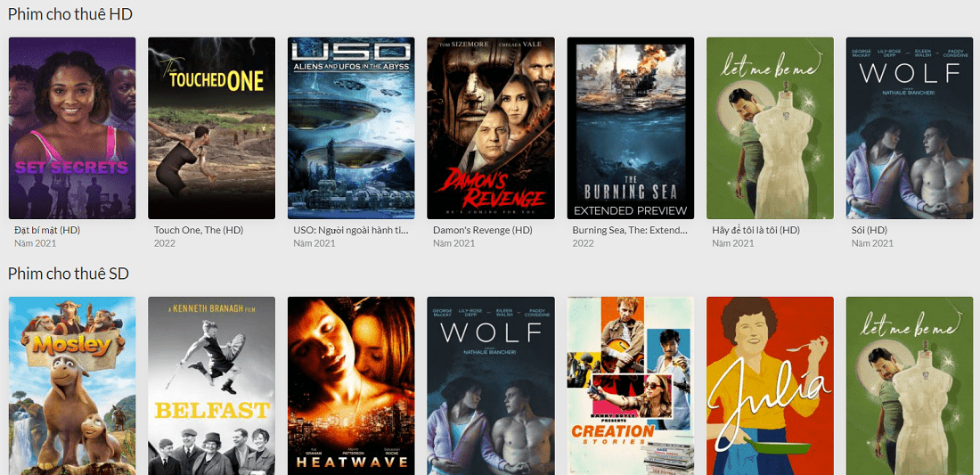This screenshot has height=475, width=980.
Task: Click the "Hãy để tôi là tôi (HD)" title
Action: coord(755,230)
